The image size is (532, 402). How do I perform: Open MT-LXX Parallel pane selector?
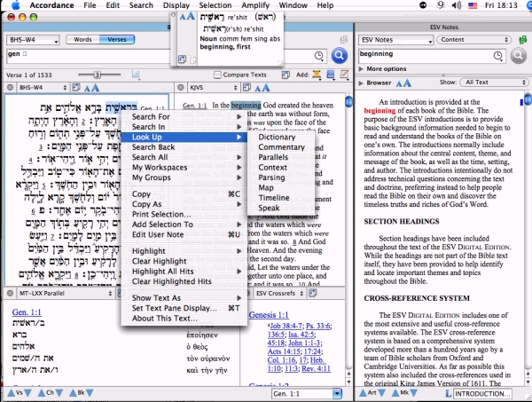click(65, 293)
